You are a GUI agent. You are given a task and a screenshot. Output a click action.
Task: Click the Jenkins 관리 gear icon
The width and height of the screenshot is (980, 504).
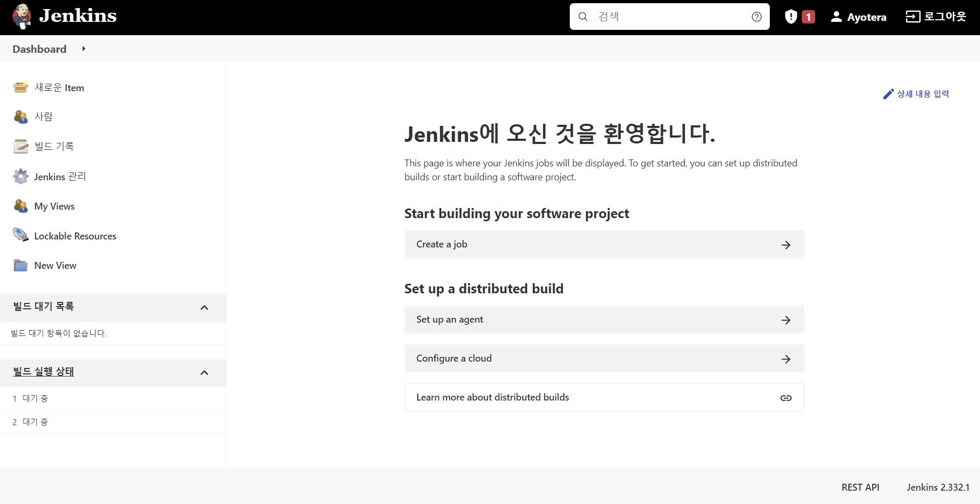coord(20,176)
